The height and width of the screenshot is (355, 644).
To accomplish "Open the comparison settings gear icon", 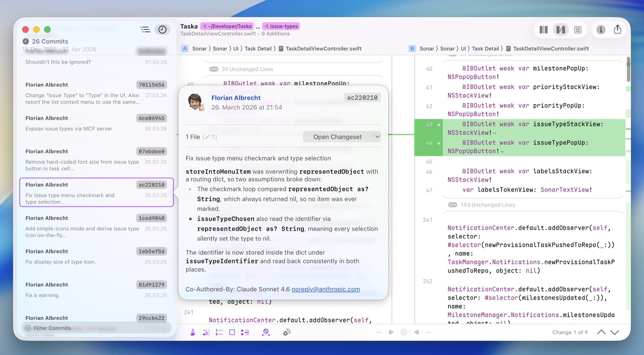I will (287, 332).
